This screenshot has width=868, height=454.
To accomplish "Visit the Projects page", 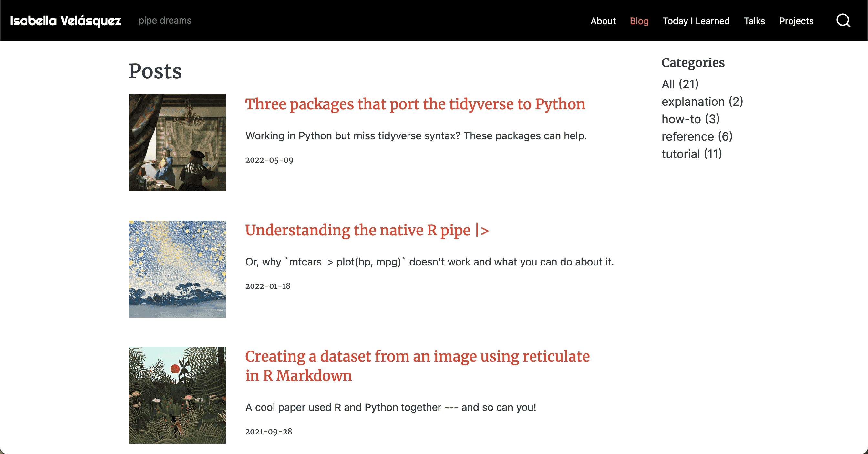I will (796, 21).
